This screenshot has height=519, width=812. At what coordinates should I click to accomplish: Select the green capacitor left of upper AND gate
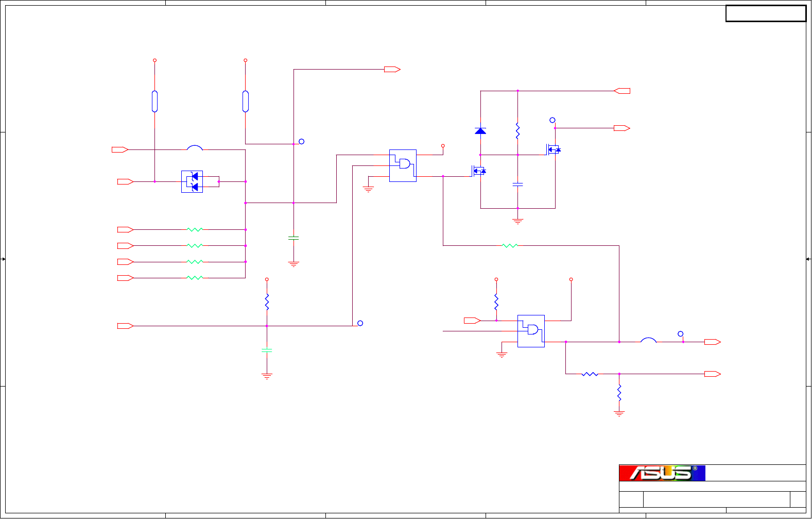click(x=293, y=238)
